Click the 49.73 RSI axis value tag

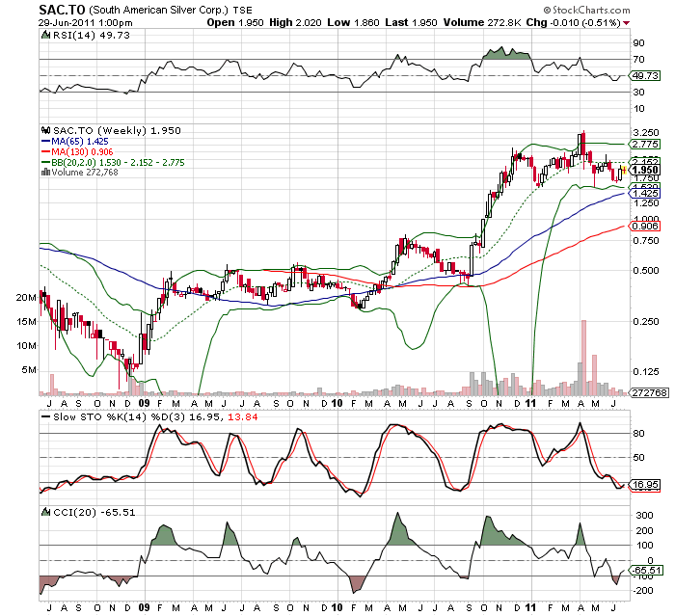tap(644, 76)
